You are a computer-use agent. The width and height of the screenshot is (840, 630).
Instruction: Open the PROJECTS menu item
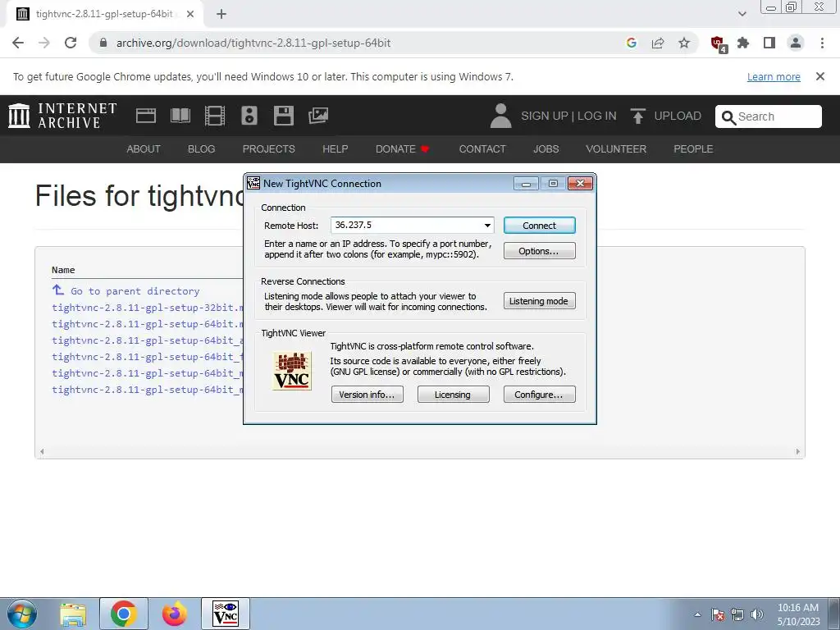click(x=268, y=149)
